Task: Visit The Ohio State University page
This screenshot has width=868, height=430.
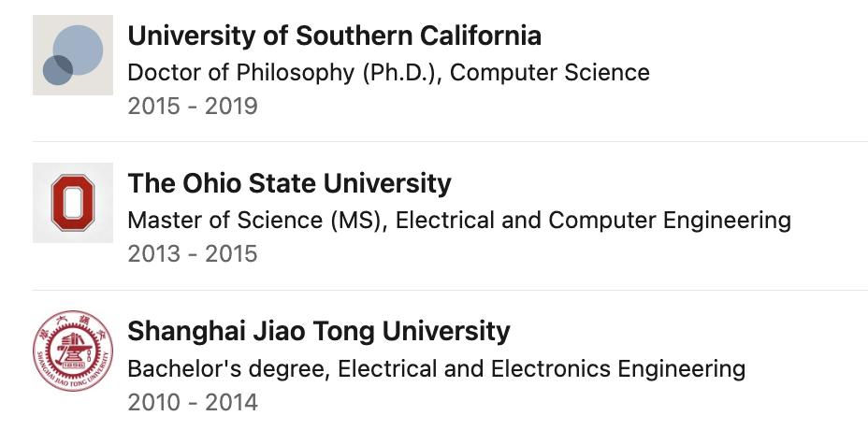Action: coord(290,183)
